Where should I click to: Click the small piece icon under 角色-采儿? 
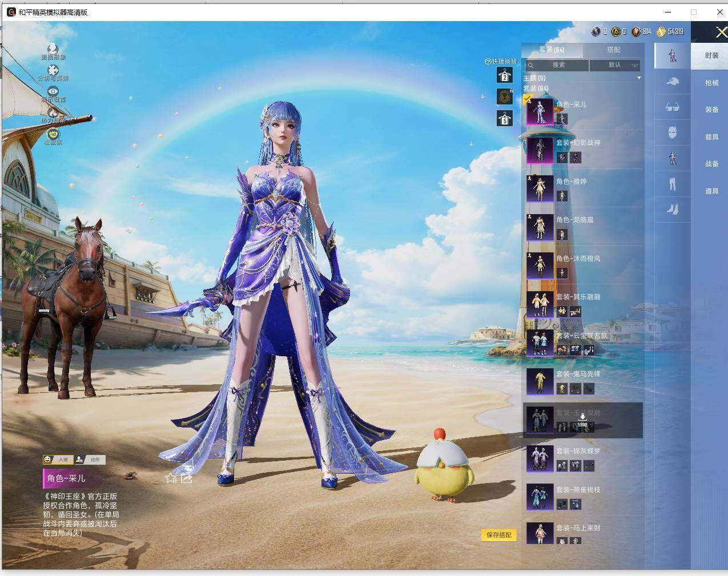click(x=562, y=119)
